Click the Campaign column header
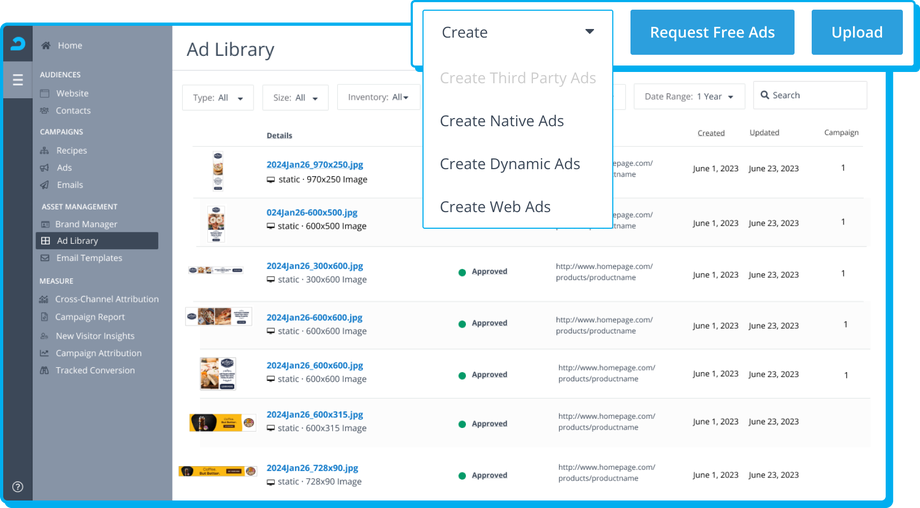Viewport: 920px width, 508px height. (x=841, y=133)
